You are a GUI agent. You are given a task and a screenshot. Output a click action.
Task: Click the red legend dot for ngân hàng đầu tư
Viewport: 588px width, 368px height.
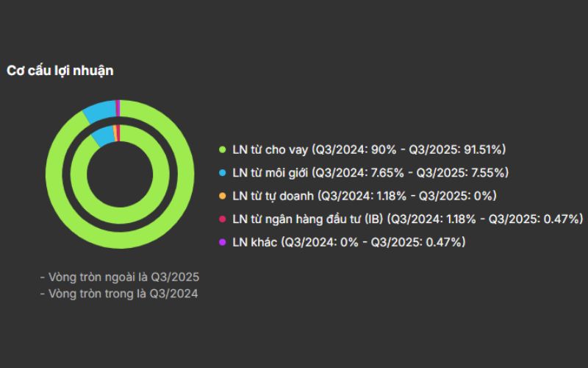(x=223, y=219)
